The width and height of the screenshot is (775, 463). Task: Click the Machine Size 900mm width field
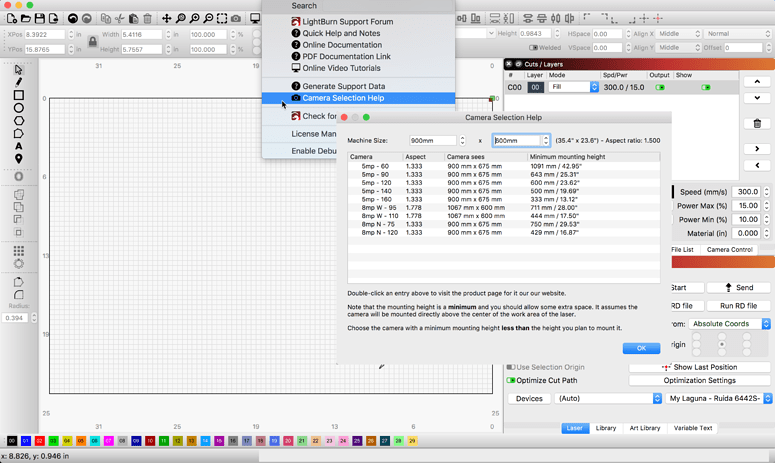(432, 140)
